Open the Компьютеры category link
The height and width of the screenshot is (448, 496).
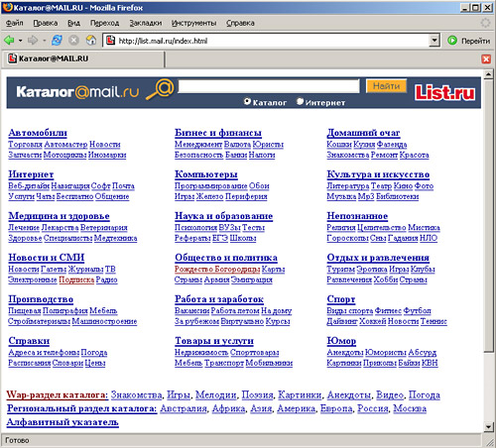(x=206, y=174)
